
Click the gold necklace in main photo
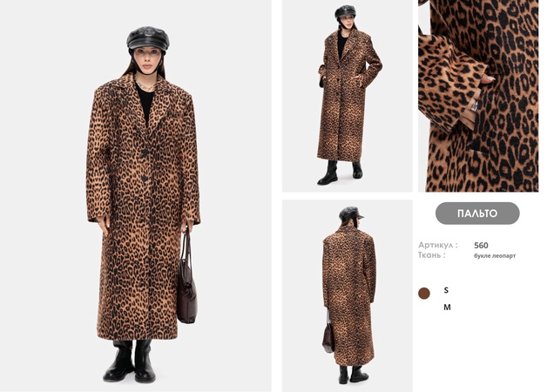[145, 86]
